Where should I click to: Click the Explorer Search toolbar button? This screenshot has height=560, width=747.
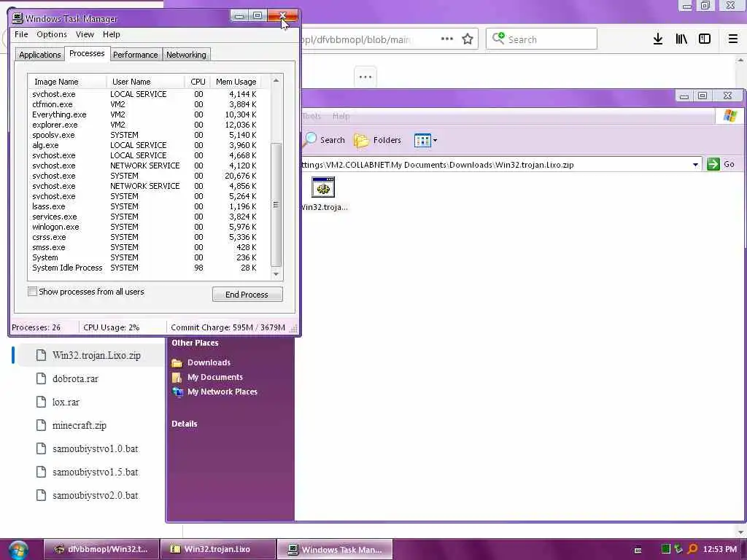point(325,139)
